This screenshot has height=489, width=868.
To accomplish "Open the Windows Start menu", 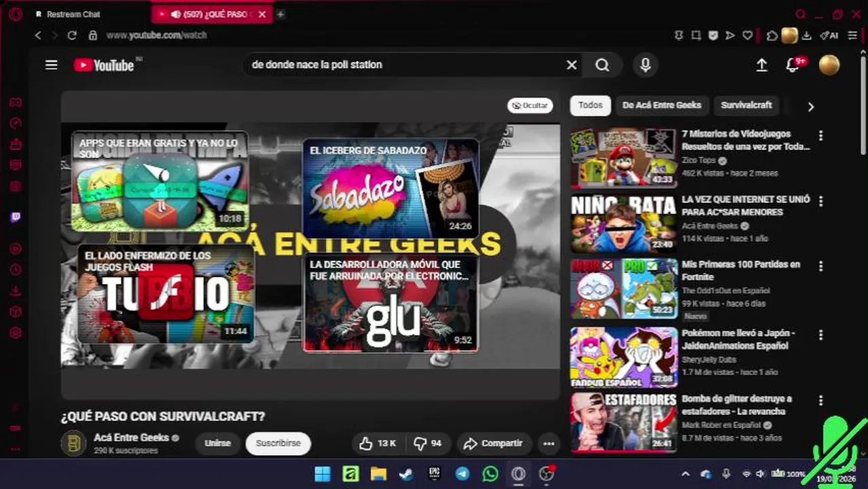I will (323, 474).
